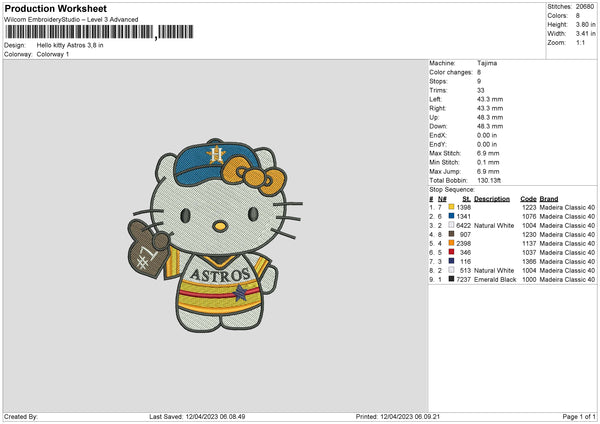Click thread code '1366'

point(529,261)
